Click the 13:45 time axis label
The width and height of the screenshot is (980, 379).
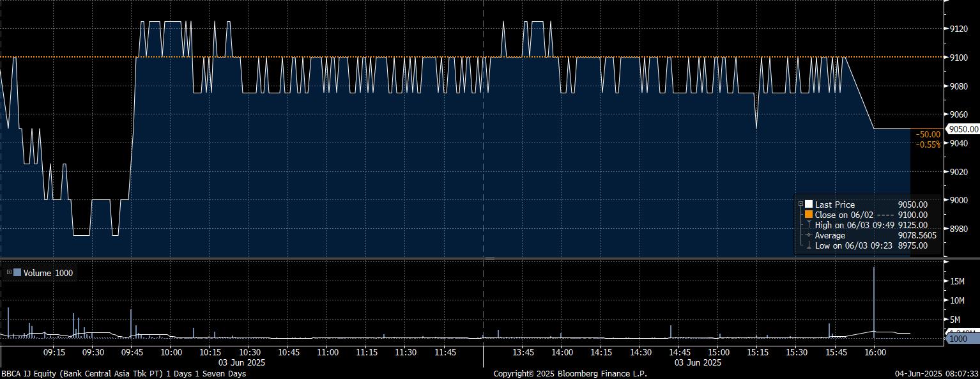point(523,352)
